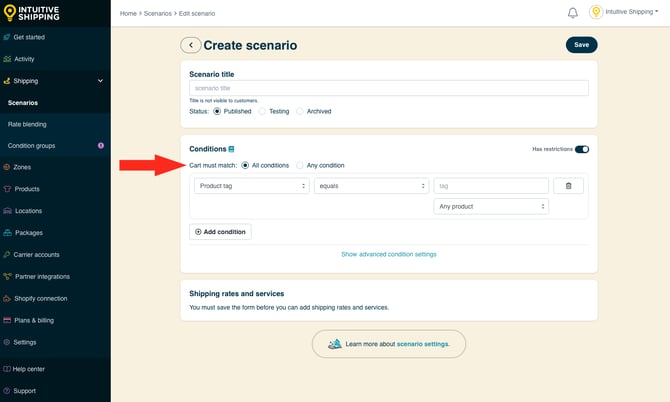This screenshot has height=402, width=670.
Task: Click the Locations building icon
Action: [7, 211]
